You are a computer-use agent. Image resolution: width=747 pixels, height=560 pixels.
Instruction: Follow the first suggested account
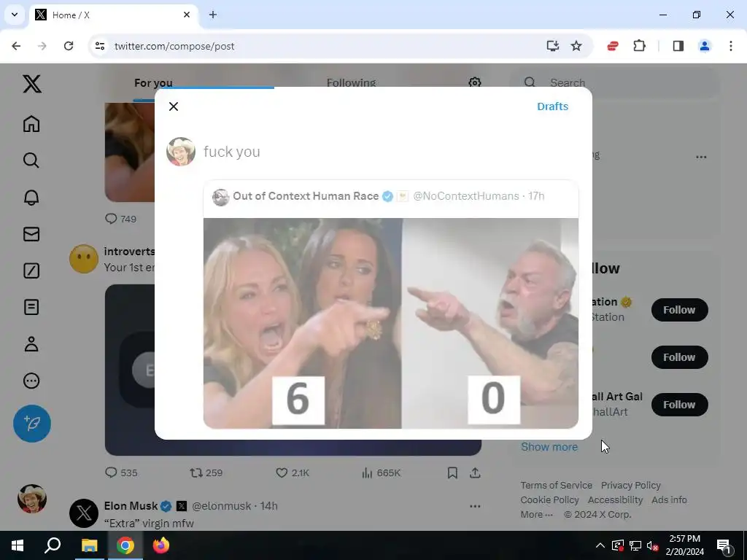click(x=679, y=310)
